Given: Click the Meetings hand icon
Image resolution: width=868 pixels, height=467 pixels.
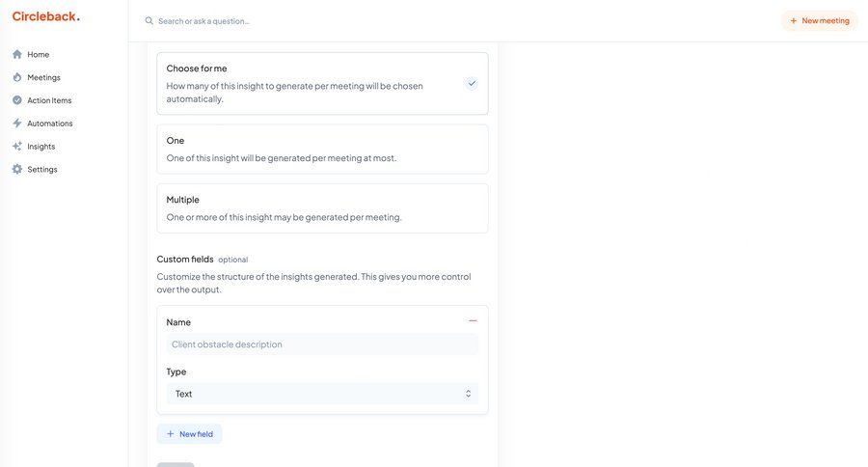Looking at the screenshot, I should pos(17,77).
